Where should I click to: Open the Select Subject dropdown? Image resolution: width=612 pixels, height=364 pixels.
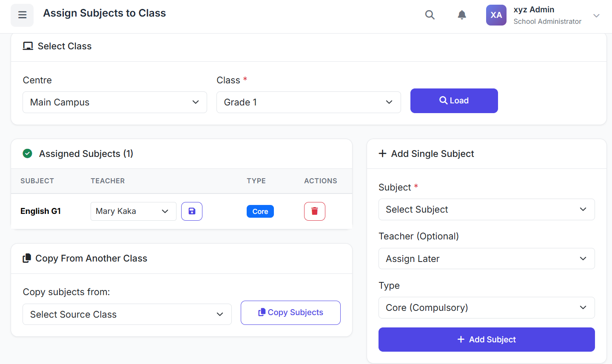click(486, 210)
